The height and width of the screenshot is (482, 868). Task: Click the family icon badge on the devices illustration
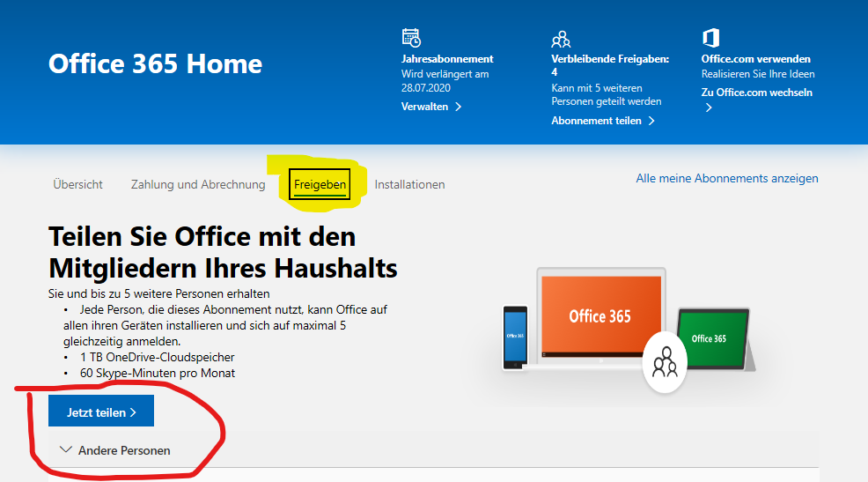coord(665,362)
